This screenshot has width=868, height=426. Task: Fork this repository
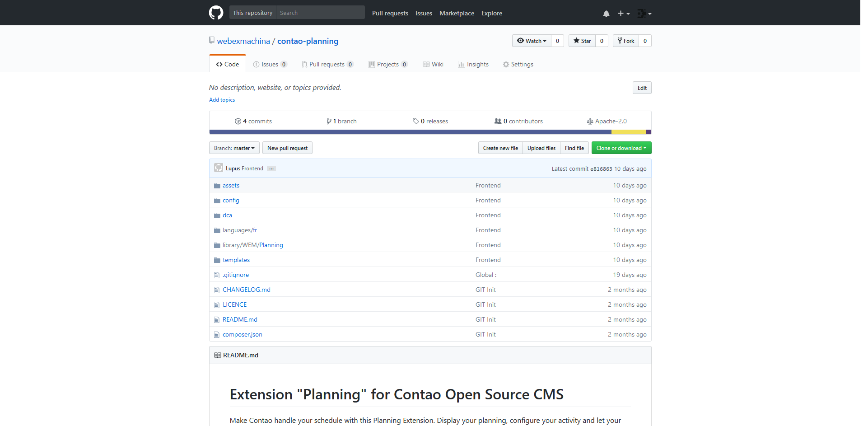[626, 41]
